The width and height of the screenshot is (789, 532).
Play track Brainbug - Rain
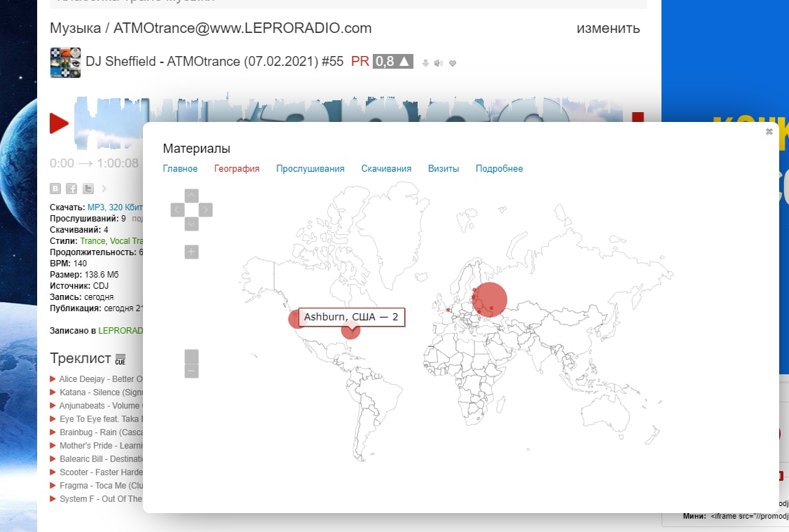click(53, 432)
